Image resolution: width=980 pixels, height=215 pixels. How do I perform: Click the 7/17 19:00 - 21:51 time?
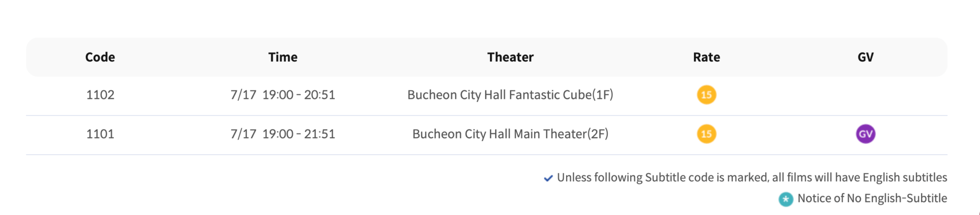point(283,134)
